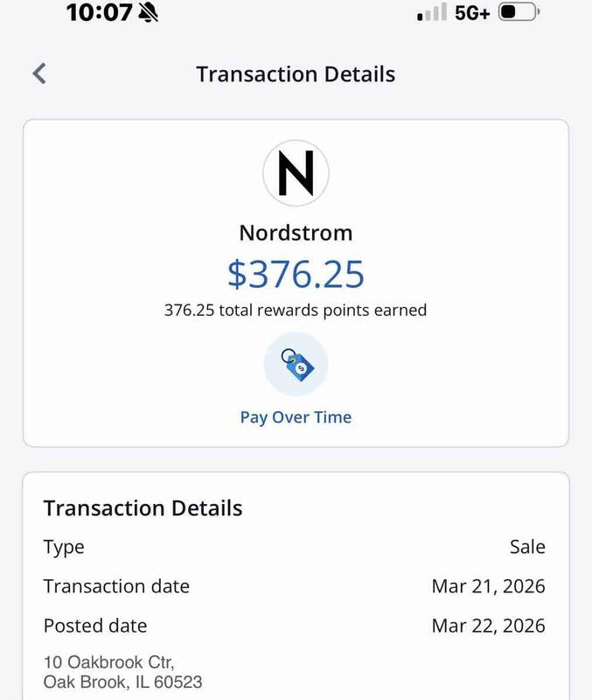Click the battery indicator icon
The width and height of the screenshot is (592, 700).
(x=519, y=13)
